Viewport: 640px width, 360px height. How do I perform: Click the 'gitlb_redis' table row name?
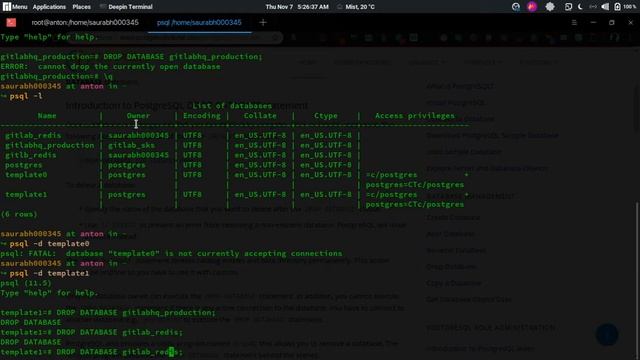click(31, 155)
